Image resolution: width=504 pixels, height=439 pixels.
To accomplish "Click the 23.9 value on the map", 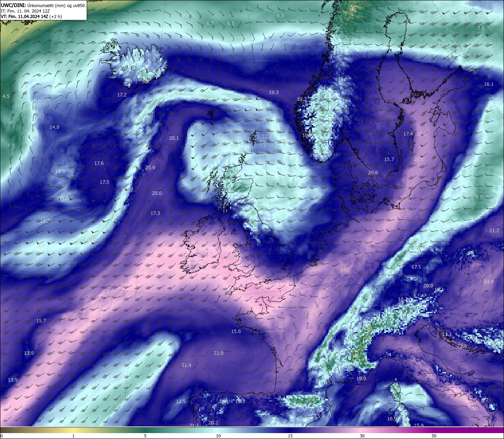I will (x=462, y=346).
